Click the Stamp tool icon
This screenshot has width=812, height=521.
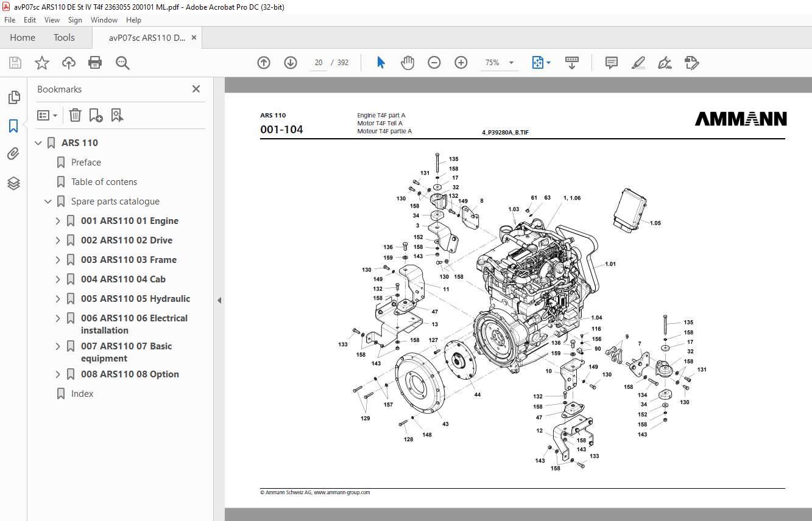(691, 63)
